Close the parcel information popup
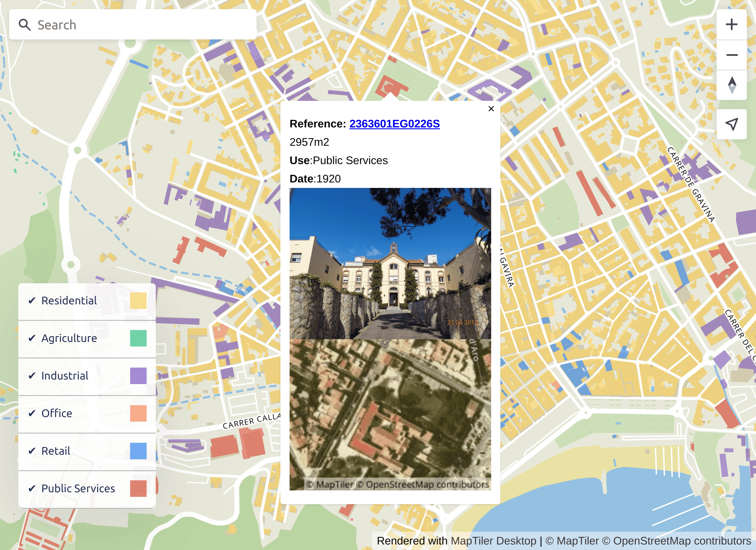The width and height of the screenshot is (756, 550). coord(491,109)
